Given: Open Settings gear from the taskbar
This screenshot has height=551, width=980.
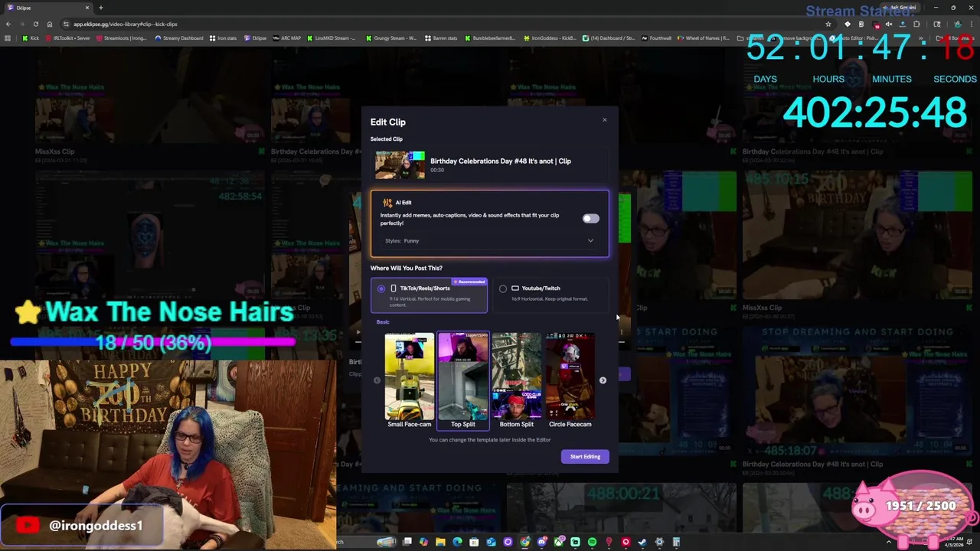Looking at the screenshot, I should click(659, 542).
